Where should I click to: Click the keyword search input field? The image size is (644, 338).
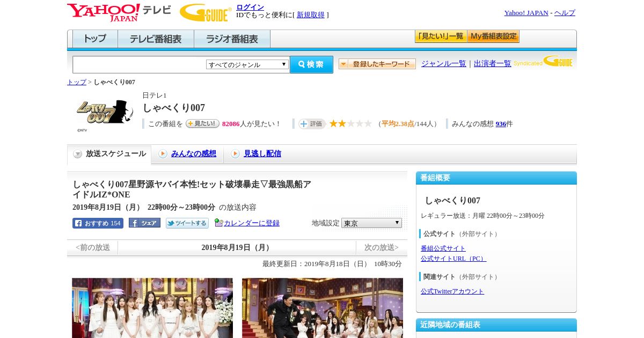(139, 64)
